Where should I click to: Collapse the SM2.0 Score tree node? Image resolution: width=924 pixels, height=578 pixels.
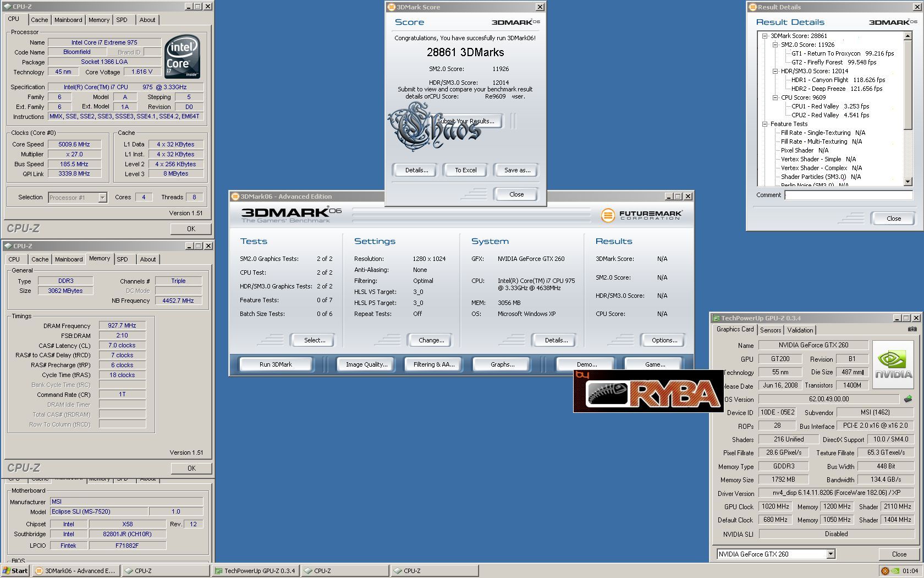click(775, 45)
